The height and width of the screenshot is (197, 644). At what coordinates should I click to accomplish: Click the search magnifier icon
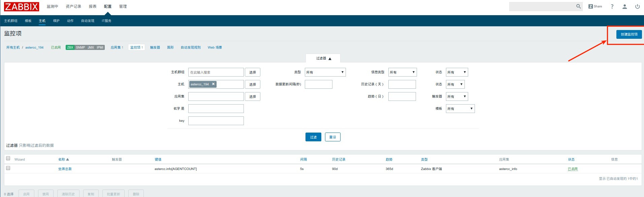(578, 6)
